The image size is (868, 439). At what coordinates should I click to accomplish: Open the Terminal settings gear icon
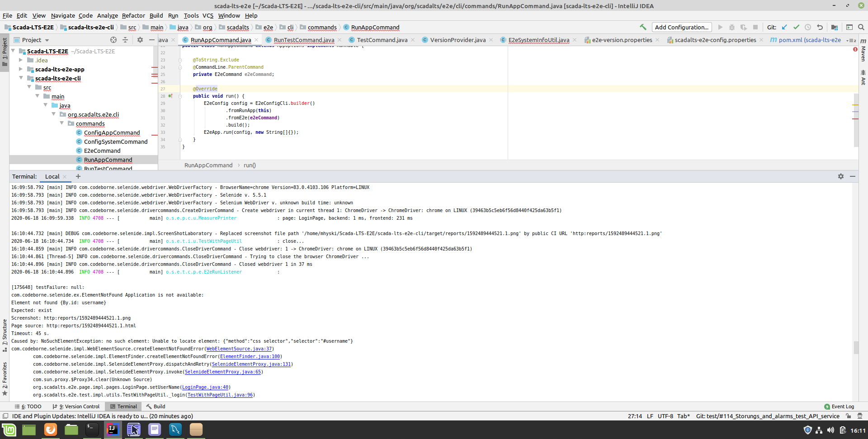841,176
